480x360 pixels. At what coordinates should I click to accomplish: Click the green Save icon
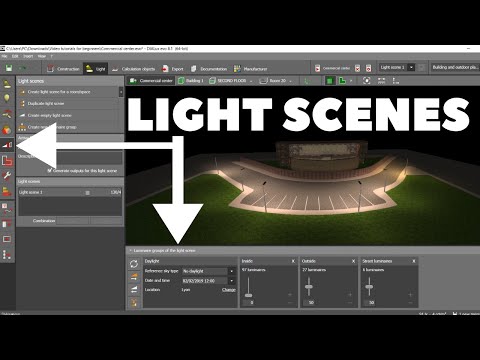(9, 68)
